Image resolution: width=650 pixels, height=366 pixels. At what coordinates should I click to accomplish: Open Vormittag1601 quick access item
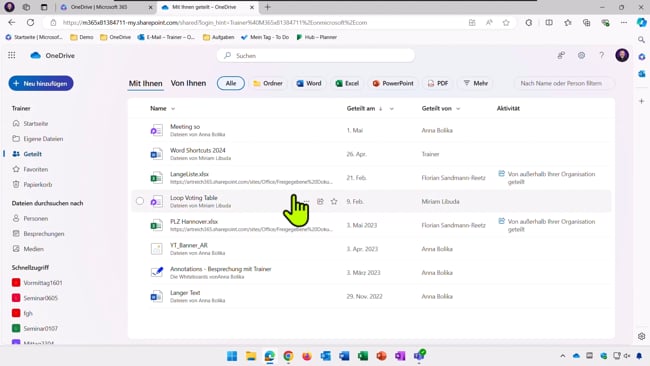coord(43,283)
